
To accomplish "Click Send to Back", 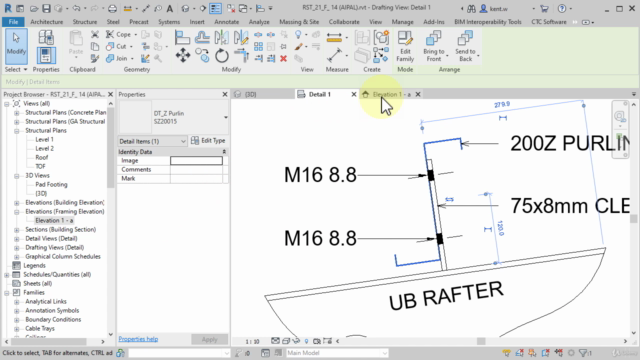I will tap(465, 47).
